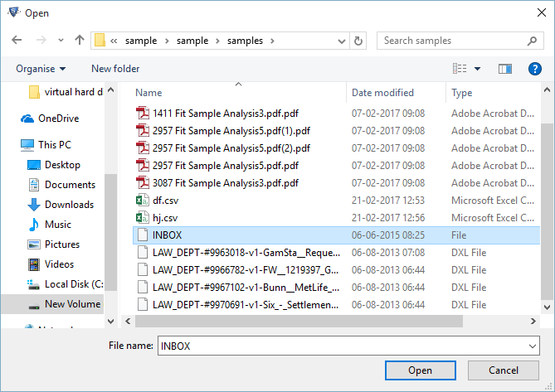Viewport: 555px width, 392px height.
Task: Select 1411 Fit Sample Analysis3.pdf.pdf
Action: pos(226,114)
